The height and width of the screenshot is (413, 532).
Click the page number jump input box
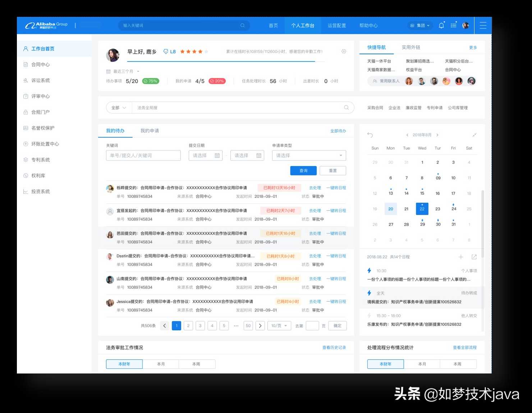click(312, 326)
